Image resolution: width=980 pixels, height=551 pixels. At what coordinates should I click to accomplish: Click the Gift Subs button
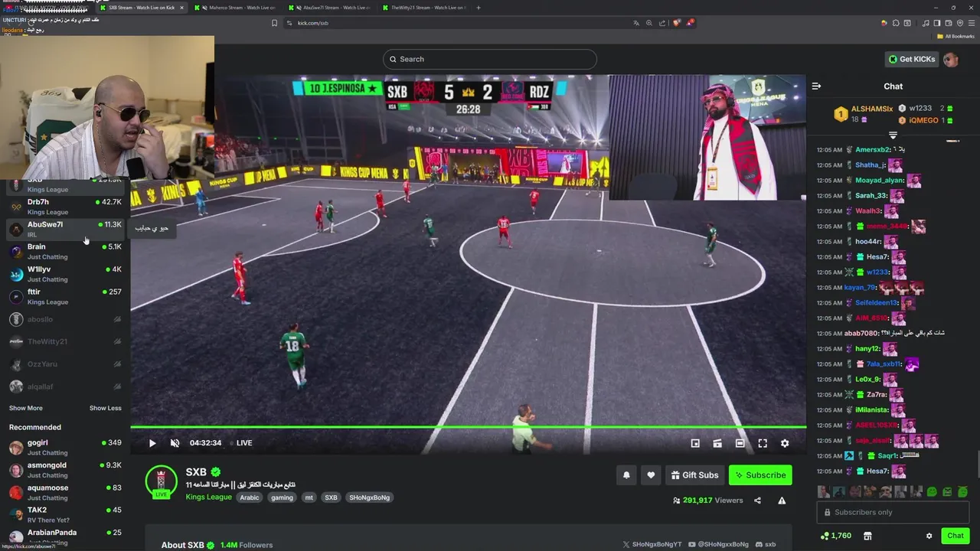695,475
